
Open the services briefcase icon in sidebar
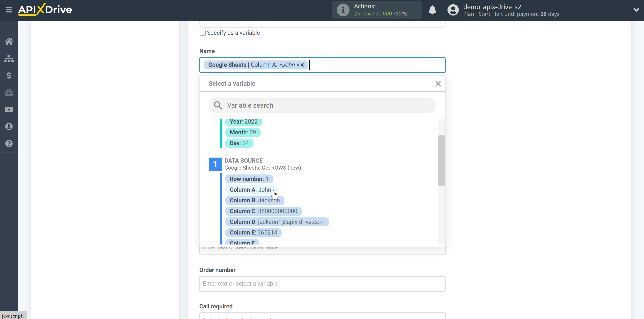[9, 92]
